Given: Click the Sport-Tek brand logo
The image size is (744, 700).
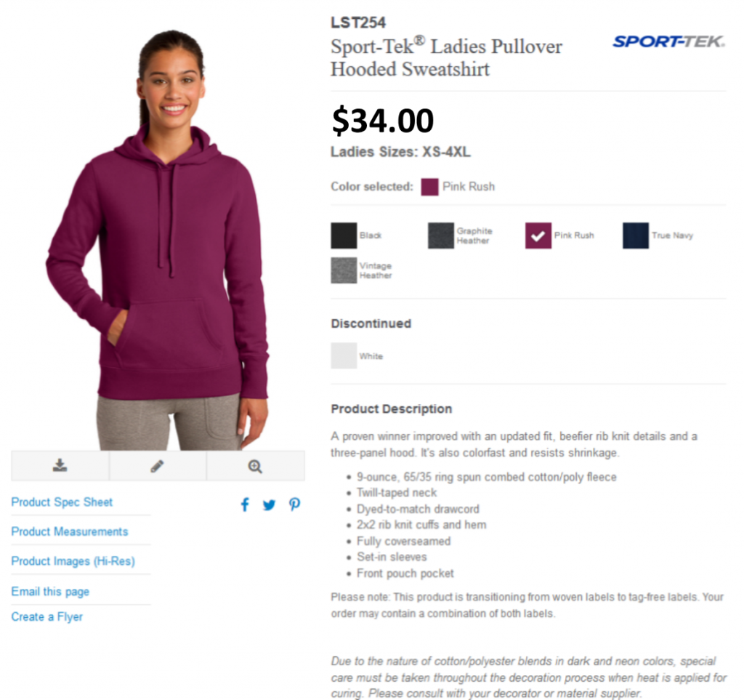Looking at the screenshot, I should [668, 41].
